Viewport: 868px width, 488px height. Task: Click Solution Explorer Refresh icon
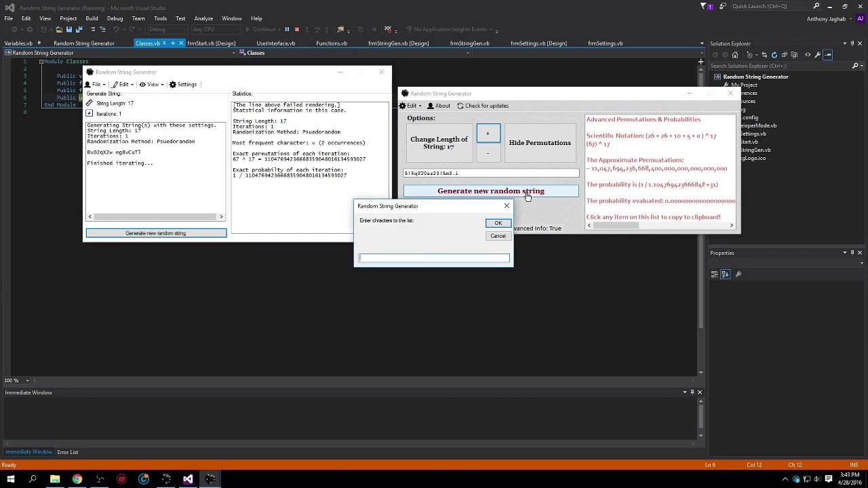coord(774,55)
